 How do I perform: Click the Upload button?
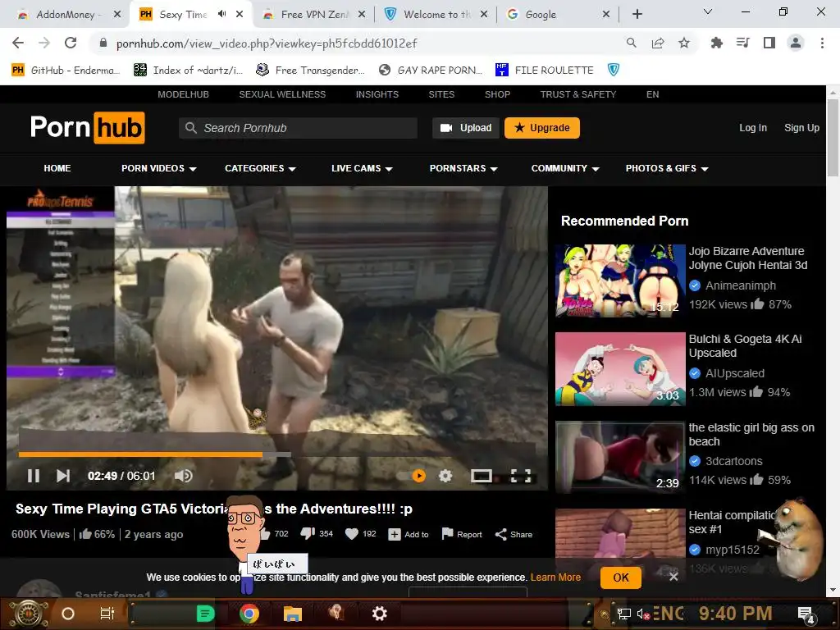tap(466, 128)
